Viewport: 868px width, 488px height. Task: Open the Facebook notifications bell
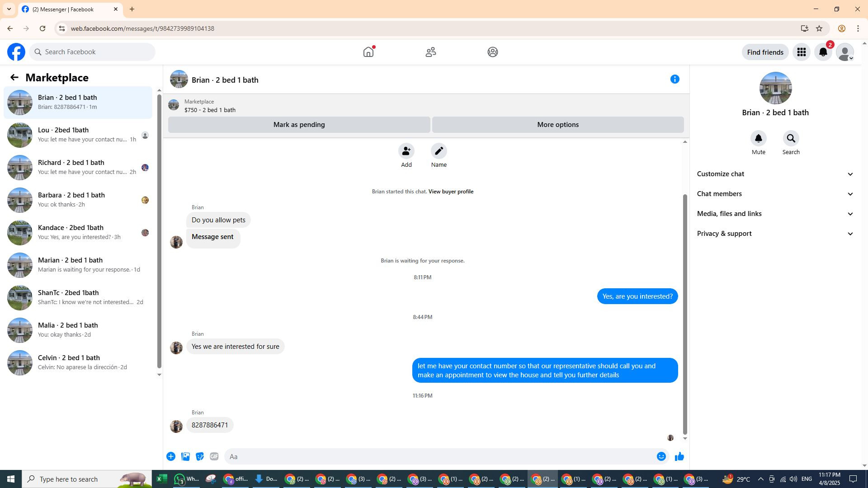click(823, 52)
